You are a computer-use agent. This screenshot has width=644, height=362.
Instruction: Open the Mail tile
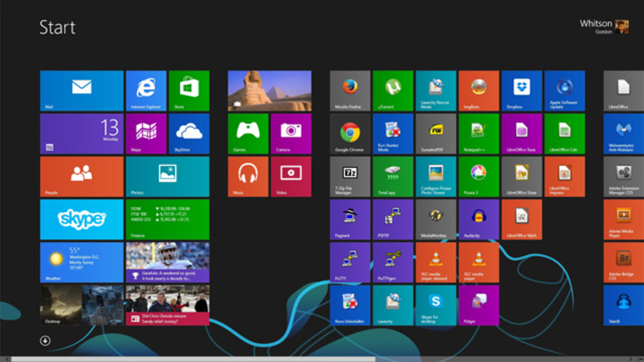pyautogui.click(x=82, y=90)
